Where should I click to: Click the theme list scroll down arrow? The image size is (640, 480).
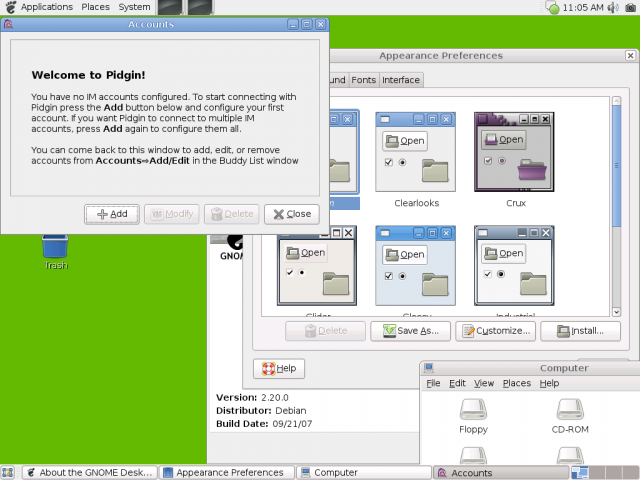tap(616, 312)
